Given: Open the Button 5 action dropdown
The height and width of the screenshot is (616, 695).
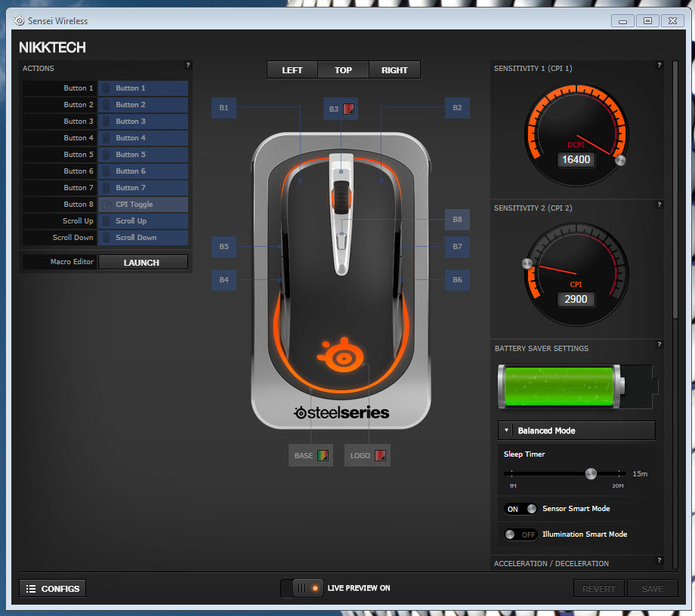Looking at the screenshot, I should click(x=144, y=155).
